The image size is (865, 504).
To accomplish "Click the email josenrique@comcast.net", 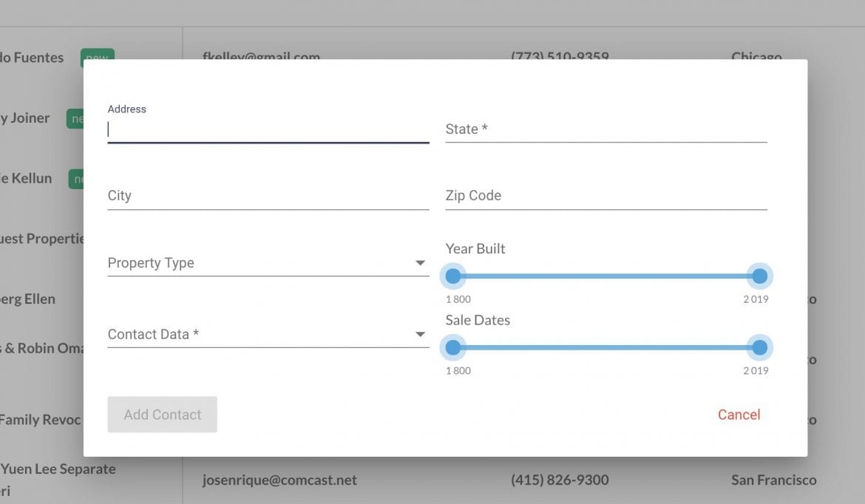I will [280, 480].
